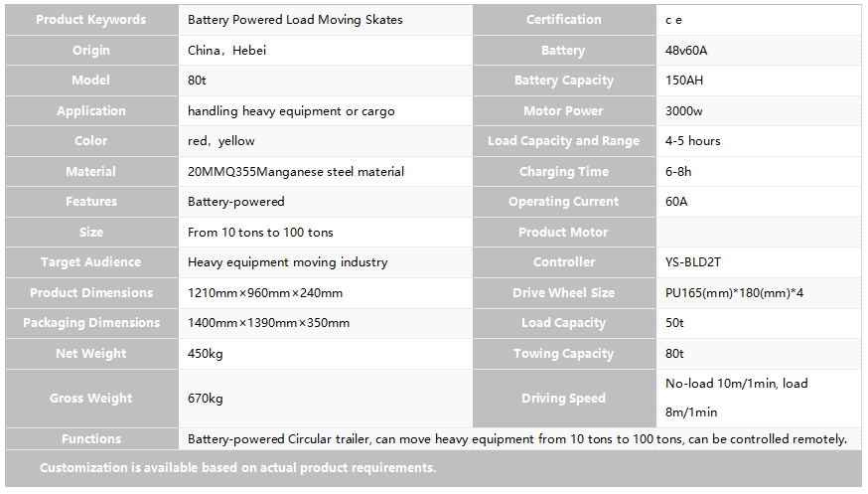Click the Packaging Dimensions value cell
This screenshot has height=494, width=868.
[x=326, y=323]
